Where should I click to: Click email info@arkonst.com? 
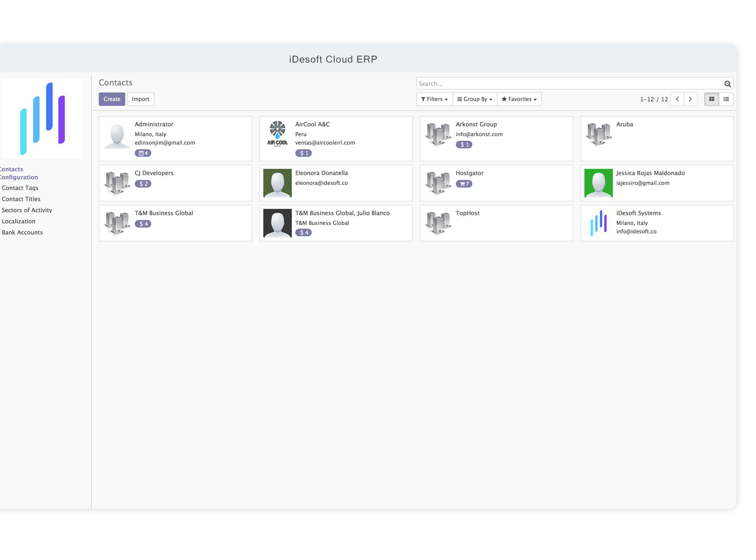(x=479, y=134)
